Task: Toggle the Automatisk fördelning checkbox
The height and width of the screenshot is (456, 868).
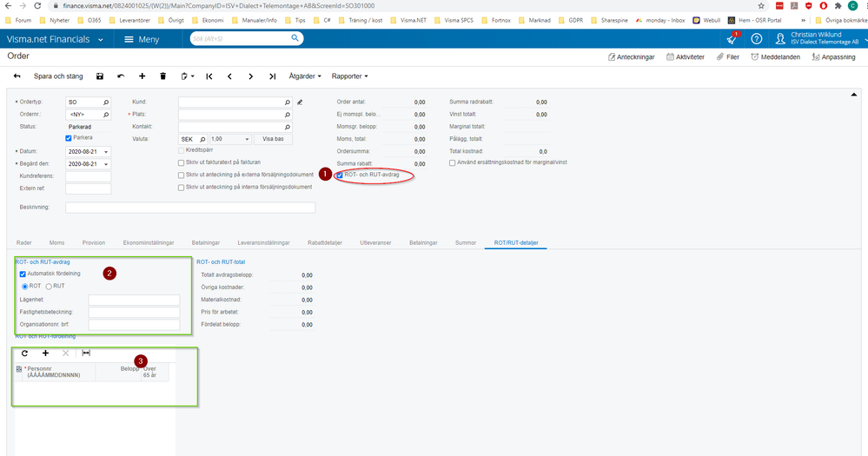Action: 23,274
